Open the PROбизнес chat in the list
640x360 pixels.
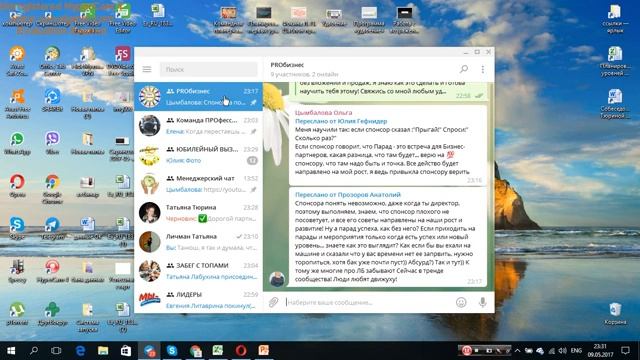[198, 96]
